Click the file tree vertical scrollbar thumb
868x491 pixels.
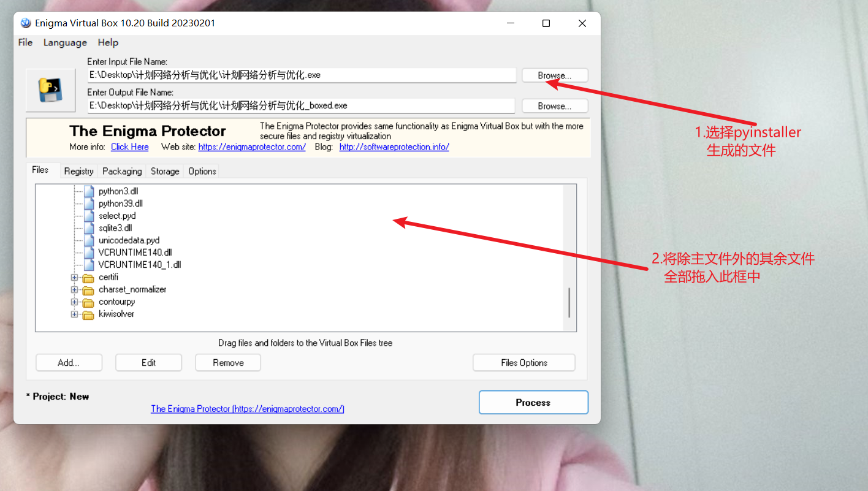569,302
